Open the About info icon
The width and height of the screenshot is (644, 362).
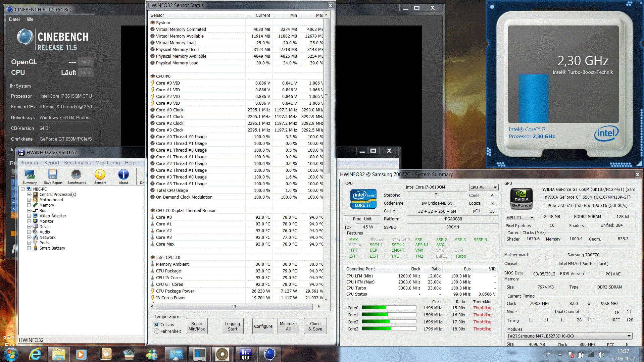[x=123, y=176]
